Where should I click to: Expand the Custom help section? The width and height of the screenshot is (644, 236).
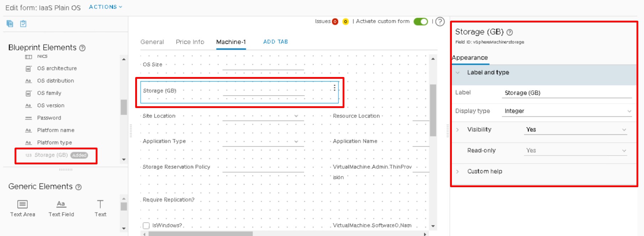484,171
